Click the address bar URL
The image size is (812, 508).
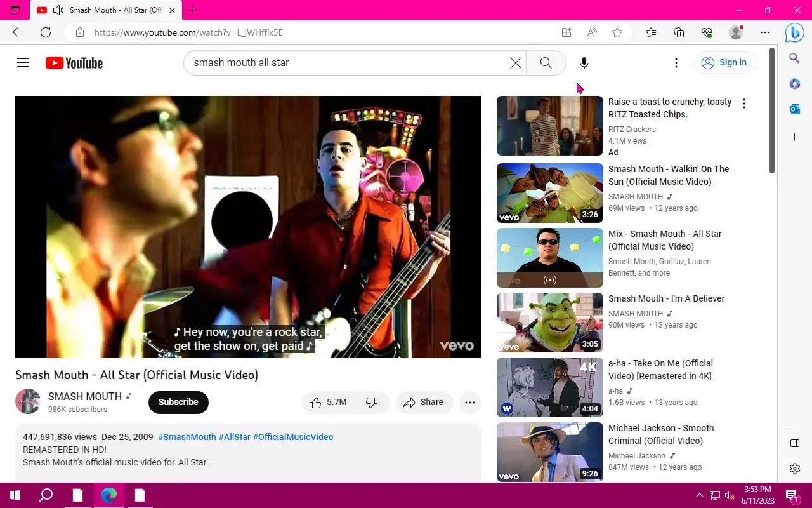point(188,32)
